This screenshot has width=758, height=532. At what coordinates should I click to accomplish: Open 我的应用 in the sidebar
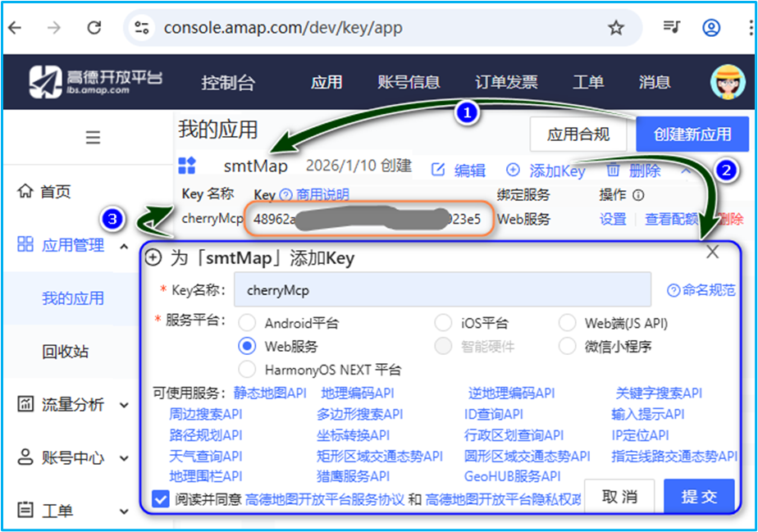pos(73,298)
